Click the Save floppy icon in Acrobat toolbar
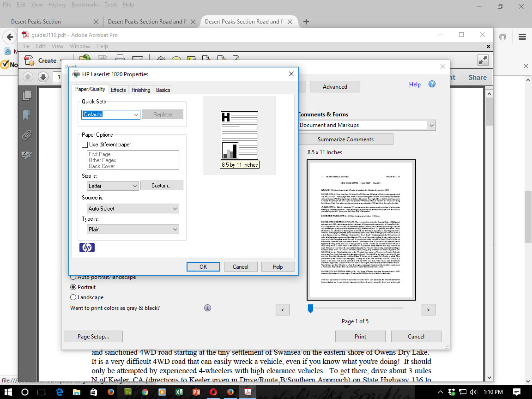The image size is (532, 399). pyautogui.click(x=103, y=58)
